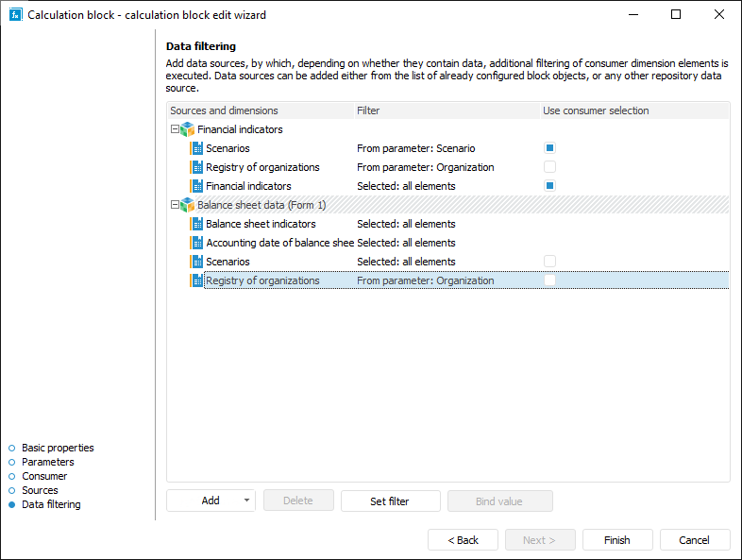Click the Financial indicators cube source icon

(187, 129)
